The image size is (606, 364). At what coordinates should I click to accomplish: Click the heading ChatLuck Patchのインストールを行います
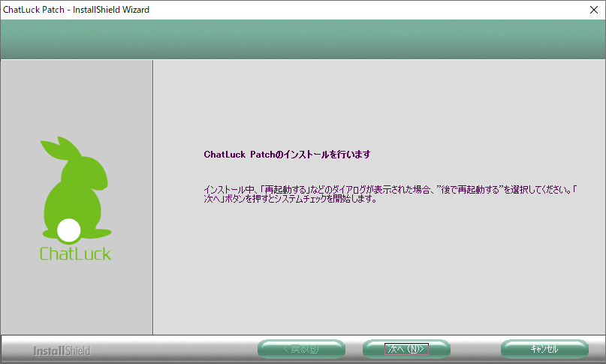(x=288, y=155)
